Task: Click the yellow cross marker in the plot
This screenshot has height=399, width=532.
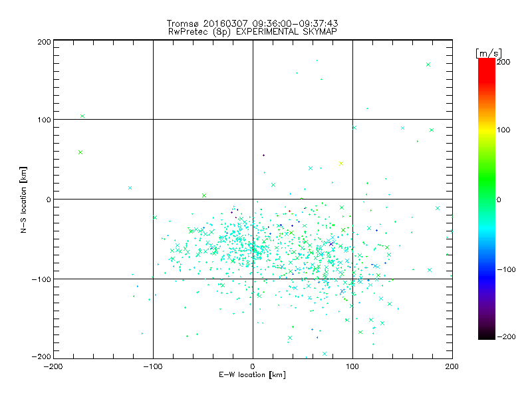Action: coord(341,164)
